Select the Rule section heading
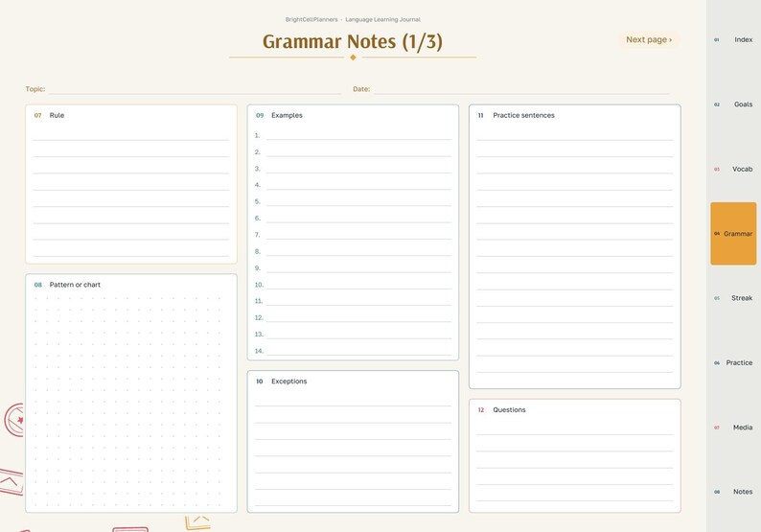 (57, 116)
